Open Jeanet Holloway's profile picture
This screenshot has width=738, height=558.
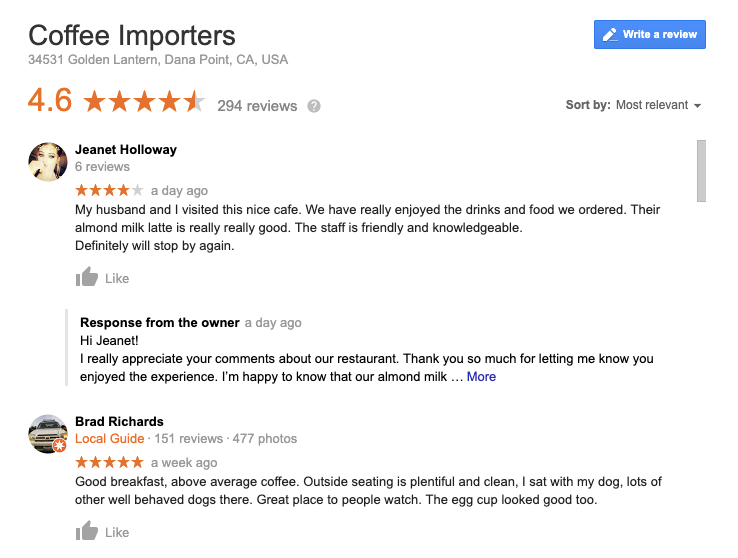[x=48, y=162]
